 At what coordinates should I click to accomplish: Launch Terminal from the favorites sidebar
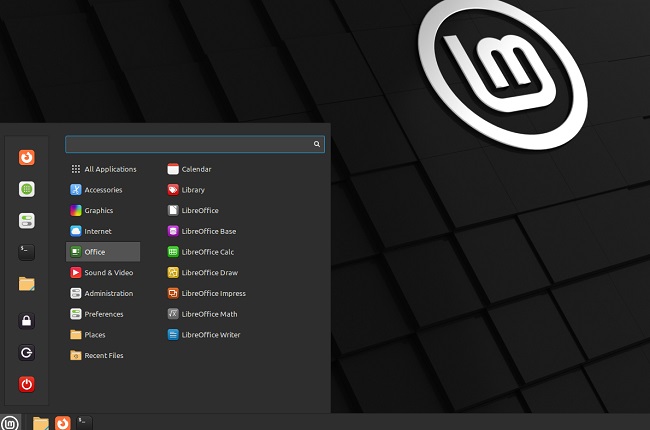coord(27,252)
